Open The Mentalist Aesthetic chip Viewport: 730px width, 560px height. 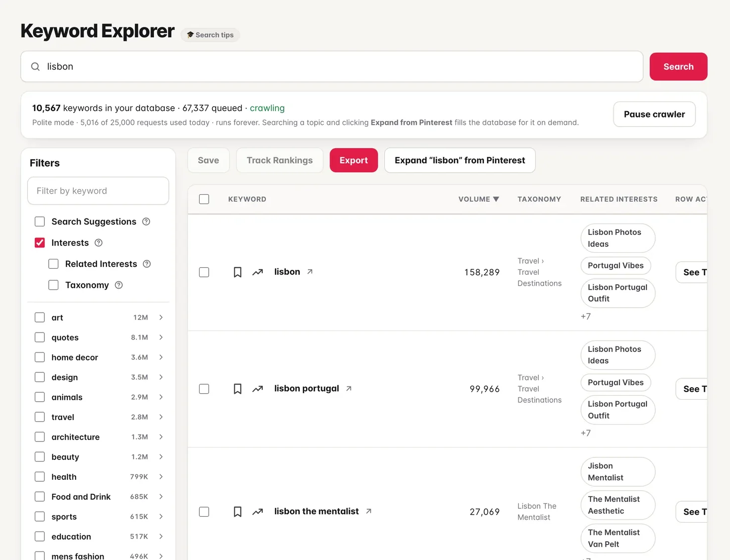pos(617,505)
